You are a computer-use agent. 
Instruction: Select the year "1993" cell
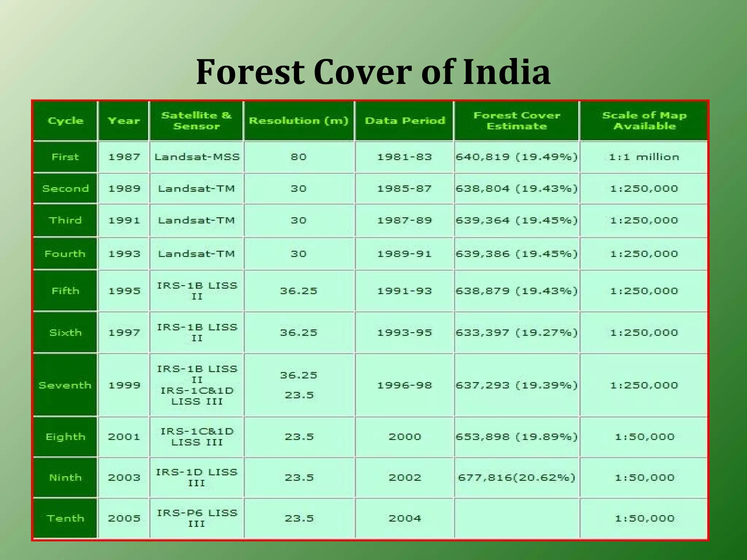124,254
